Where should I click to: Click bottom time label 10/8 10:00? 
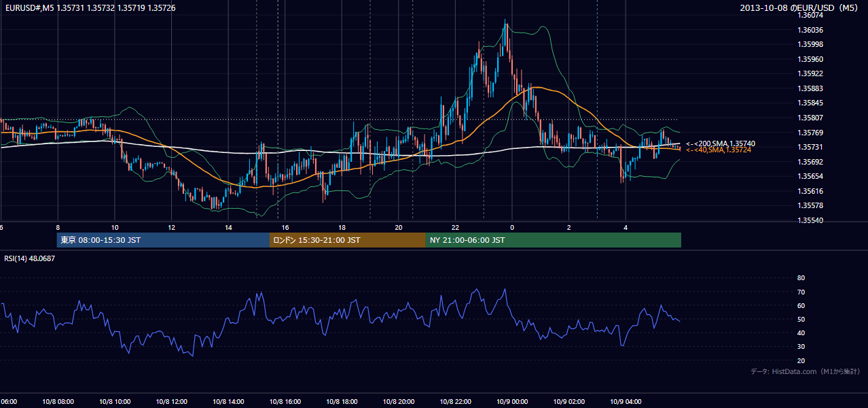[115, 402]
